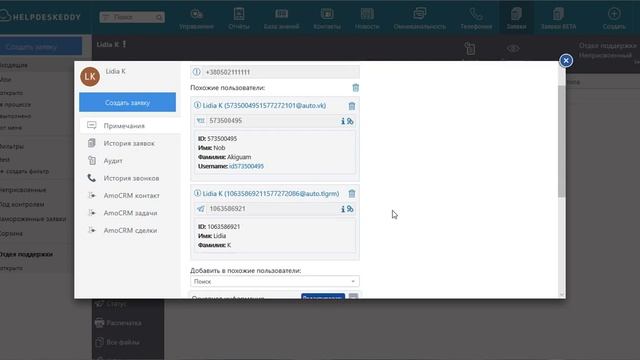Open the AmoCRM задачи section
The image size is (640, 360).
(130, 213)
